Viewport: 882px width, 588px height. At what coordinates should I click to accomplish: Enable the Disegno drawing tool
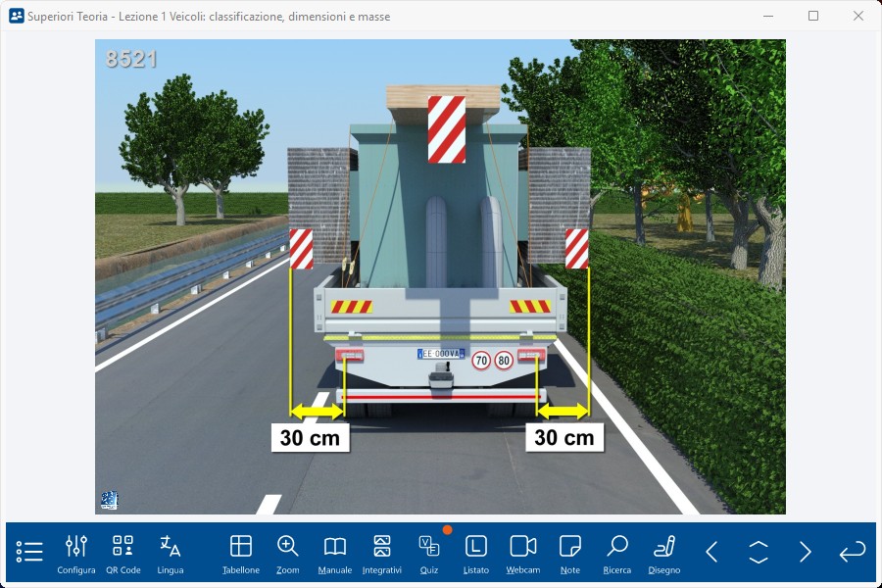[x=664, y=554]
